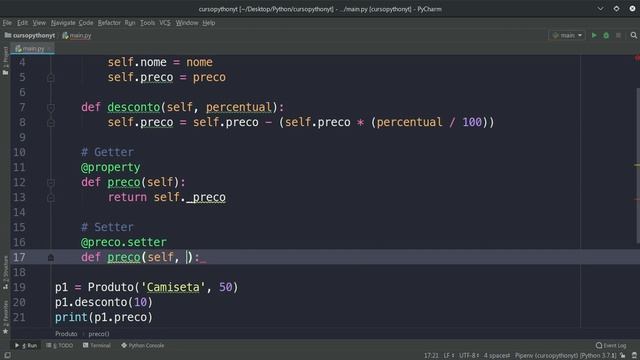The image size is (640, 360).
Task: Click the lock read-only icon in status bar
Action: (622, 356)
